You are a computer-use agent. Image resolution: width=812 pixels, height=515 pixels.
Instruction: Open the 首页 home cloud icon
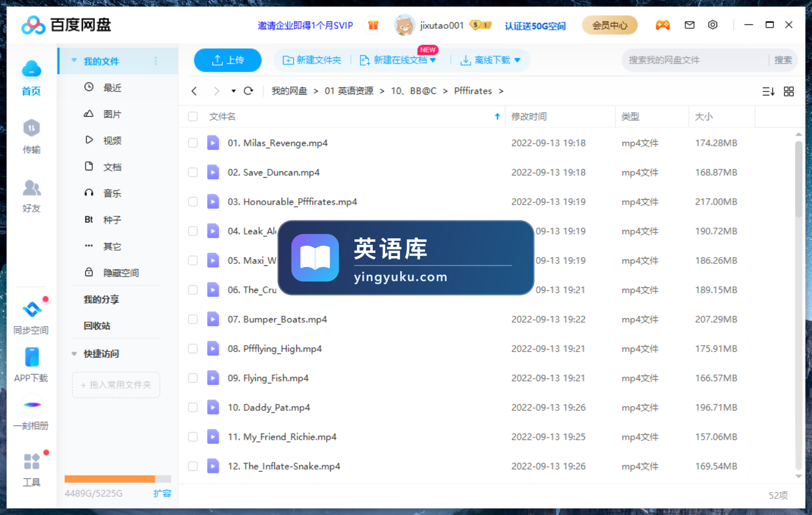coord(31,69)
